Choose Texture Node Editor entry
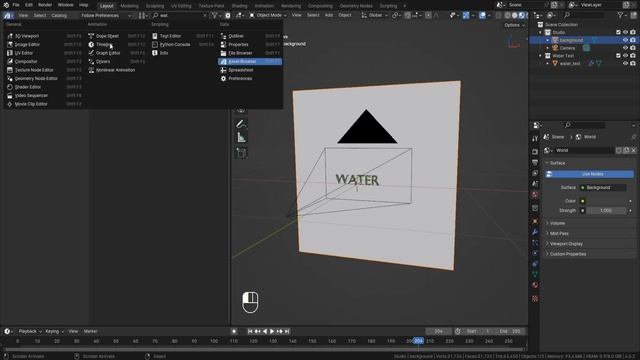 [44, 70]
